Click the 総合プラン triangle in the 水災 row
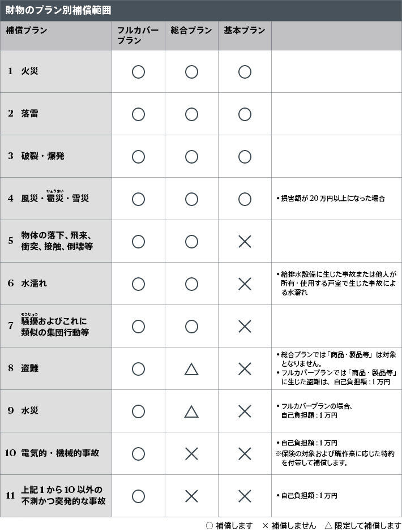The image size is (402, 532). coord(191,411)
